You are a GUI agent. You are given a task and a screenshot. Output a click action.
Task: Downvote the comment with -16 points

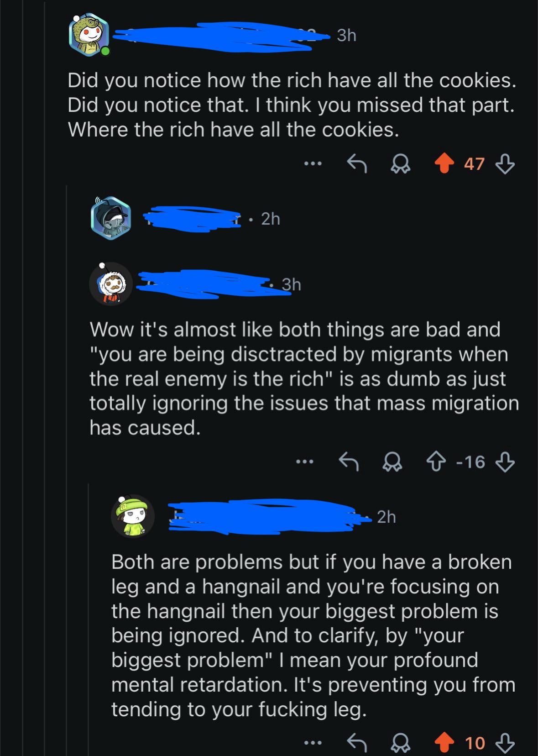[505, 462]
